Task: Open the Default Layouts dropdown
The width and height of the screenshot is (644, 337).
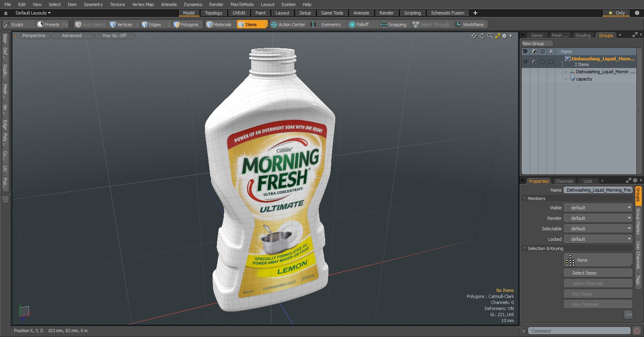Action: 33,13
